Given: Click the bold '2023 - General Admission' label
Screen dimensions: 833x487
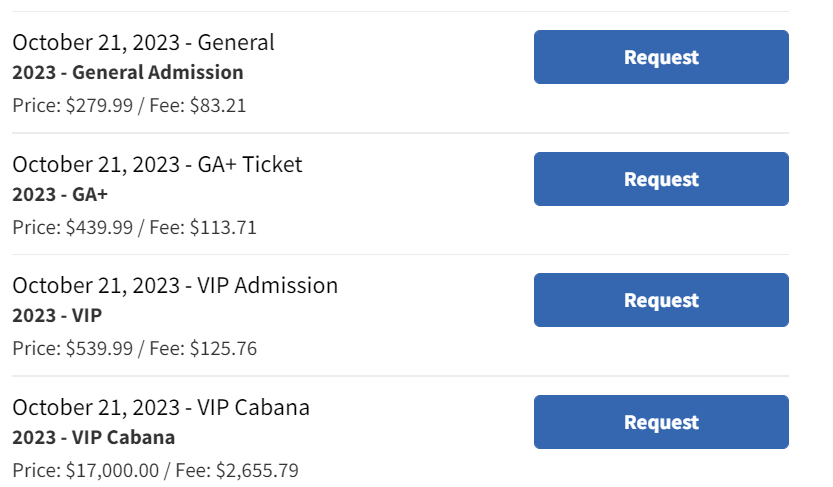Looking at the screenshot, I should click(127, 72).
